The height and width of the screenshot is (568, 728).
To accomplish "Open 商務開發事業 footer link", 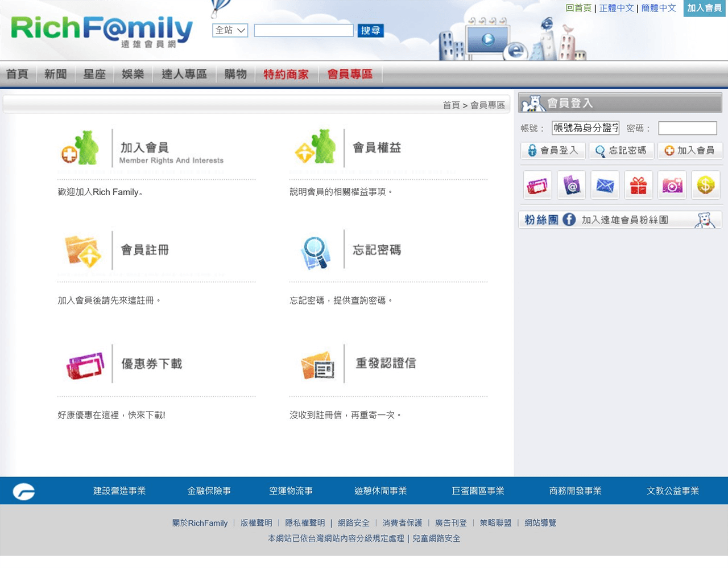I will click(575, 491).
